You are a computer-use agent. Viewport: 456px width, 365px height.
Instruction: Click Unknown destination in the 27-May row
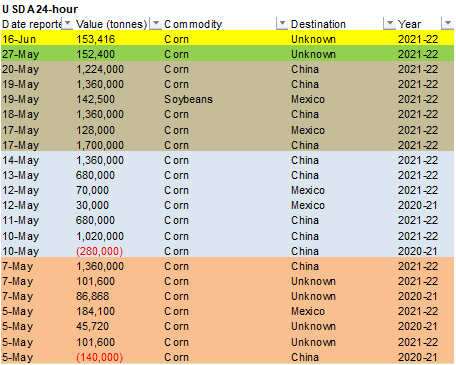(x=313, y=54)
